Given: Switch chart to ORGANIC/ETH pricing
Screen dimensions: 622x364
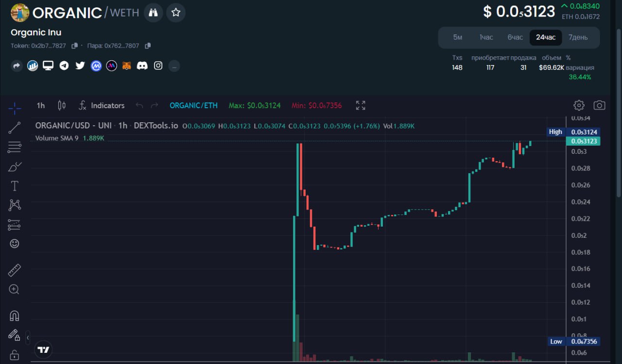Looking at the screenshot, I should click(x=193, y=105).
